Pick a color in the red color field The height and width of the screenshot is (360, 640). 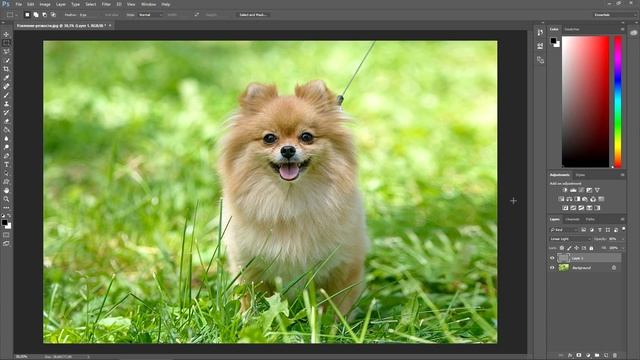(585, 102)
